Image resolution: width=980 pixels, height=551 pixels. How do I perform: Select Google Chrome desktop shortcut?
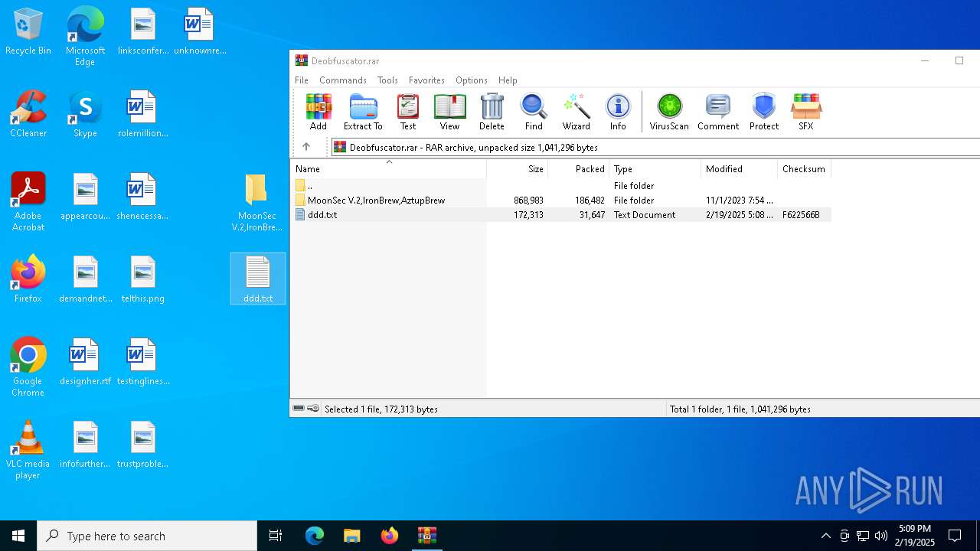point(28,367)
